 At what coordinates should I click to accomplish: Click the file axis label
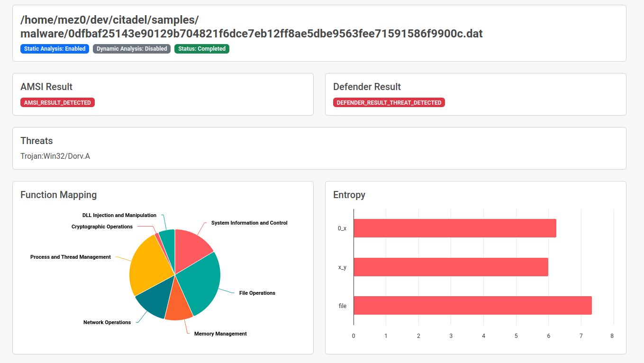[343, 306]
